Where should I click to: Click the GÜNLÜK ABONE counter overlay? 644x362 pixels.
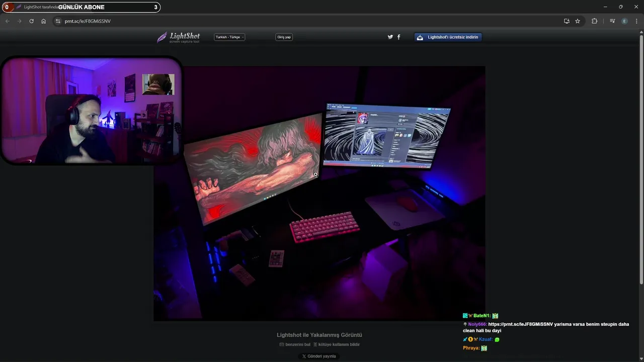coord(82,7)
